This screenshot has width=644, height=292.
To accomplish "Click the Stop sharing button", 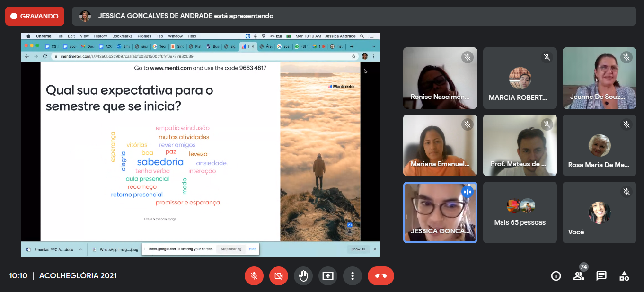I will (x=231, y=249).
